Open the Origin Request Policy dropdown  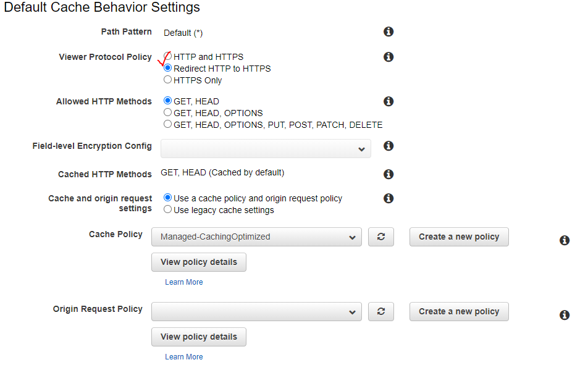[256, 311]
